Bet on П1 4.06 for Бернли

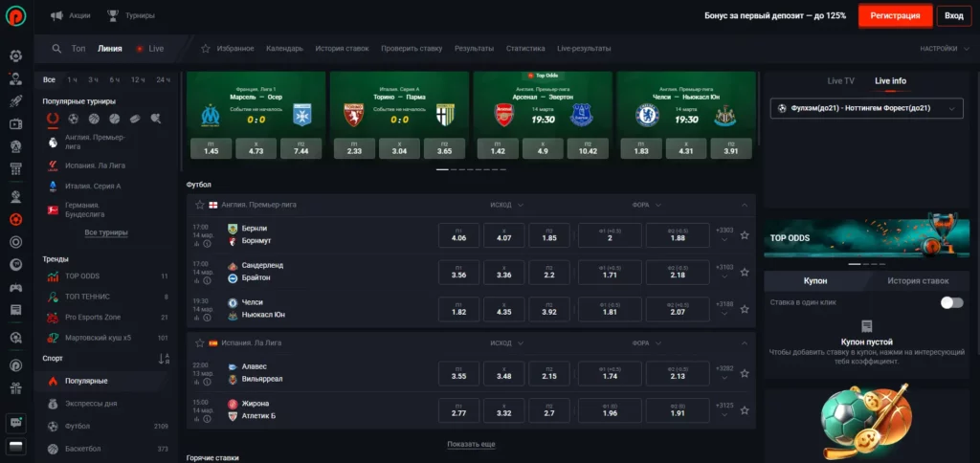coord(458,235)
